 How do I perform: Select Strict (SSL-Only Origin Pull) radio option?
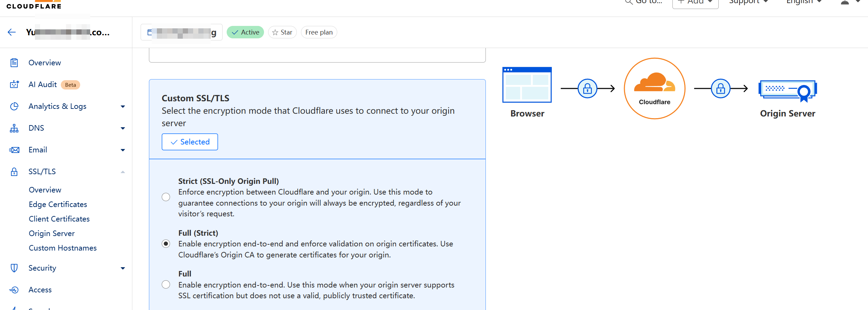coord(166,197)
